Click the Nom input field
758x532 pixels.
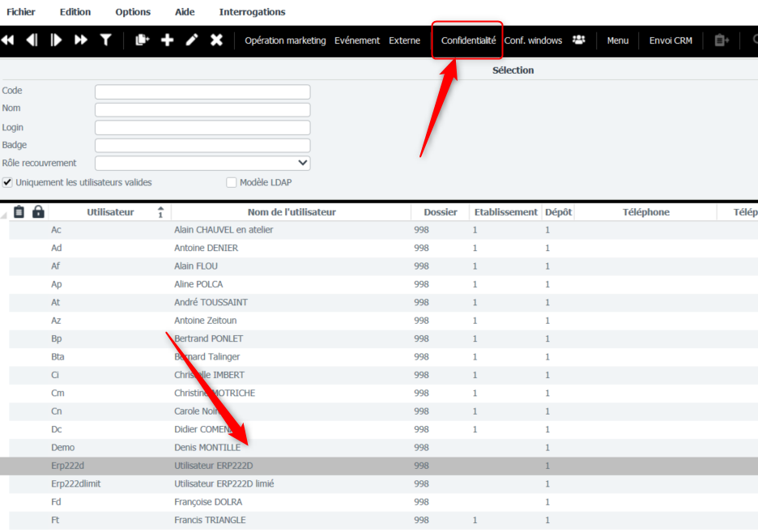(202, 109)
